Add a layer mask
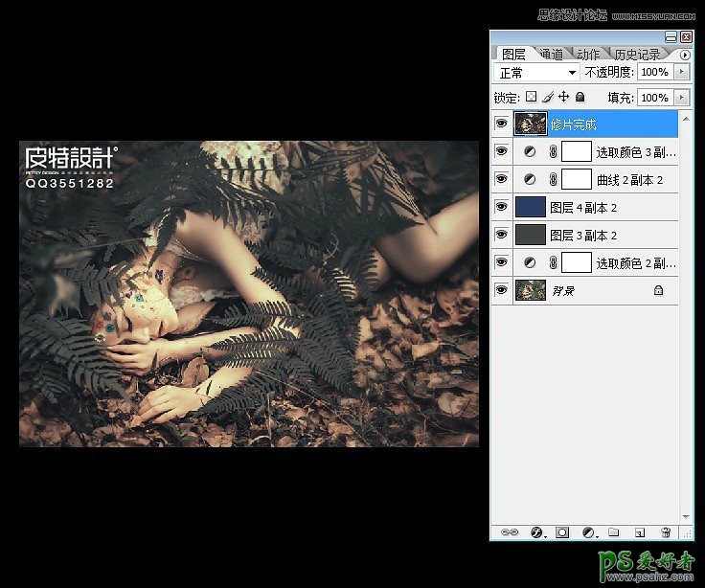This screenshot has height=588, width=705. click(562, 532)
